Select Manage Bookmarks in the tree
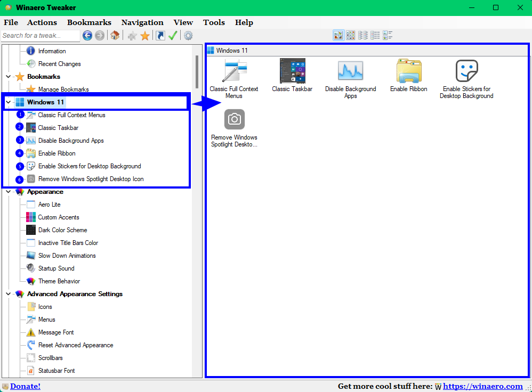Viewport: 532px width, 392px height. click(63, 89)
